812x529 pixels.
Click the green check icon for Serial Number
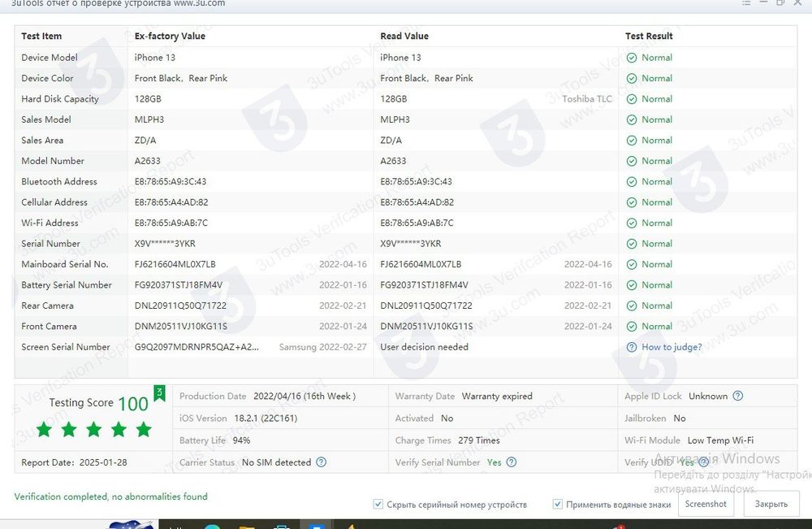631,244
